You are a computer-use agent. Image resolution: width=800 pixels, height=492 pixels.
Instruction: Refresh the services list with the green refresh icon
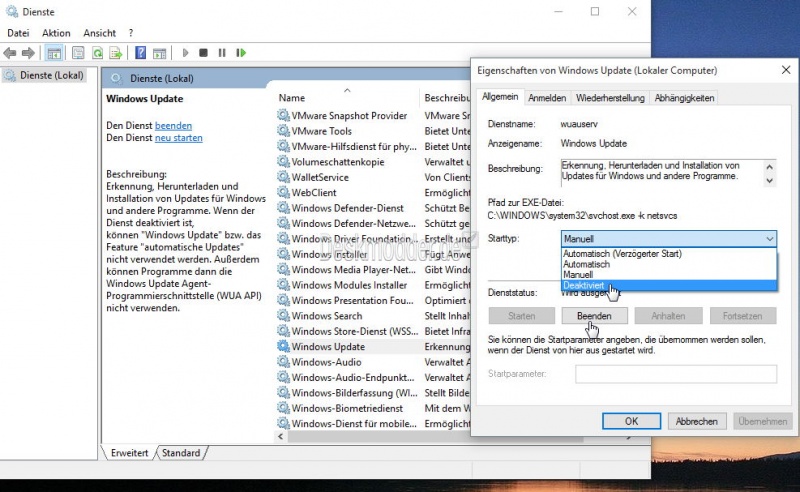97,53
